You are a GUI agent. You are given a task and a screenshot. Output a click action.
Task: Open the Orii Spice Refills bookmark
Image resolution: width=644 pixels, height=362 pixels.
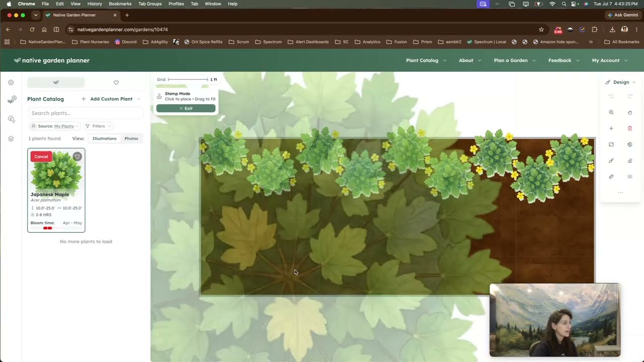point(203,42)
